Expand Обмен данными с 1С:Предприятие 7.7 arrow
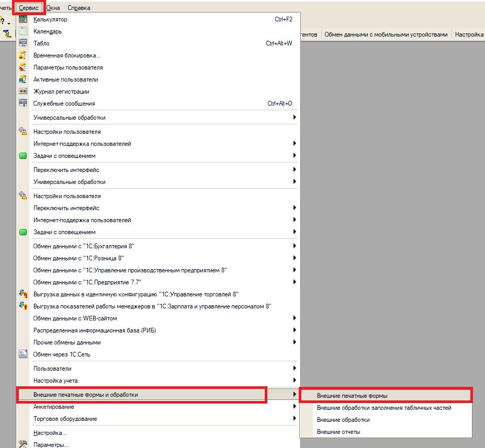This screenshot has width=485, height=448. 295,282
